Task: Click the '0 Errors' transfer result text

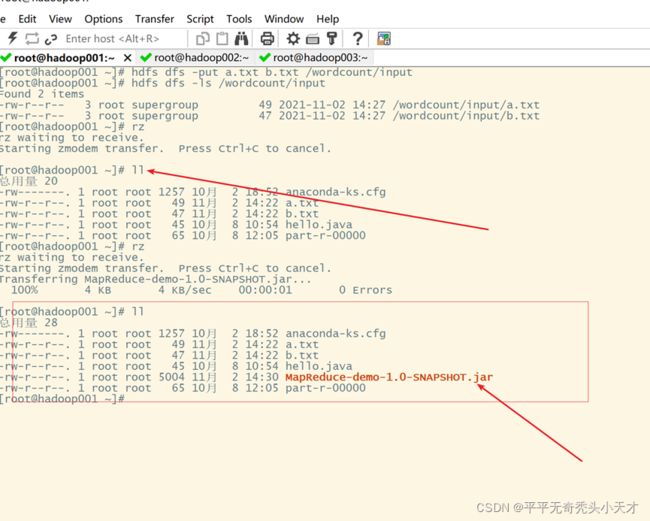Action: [365, 290]
